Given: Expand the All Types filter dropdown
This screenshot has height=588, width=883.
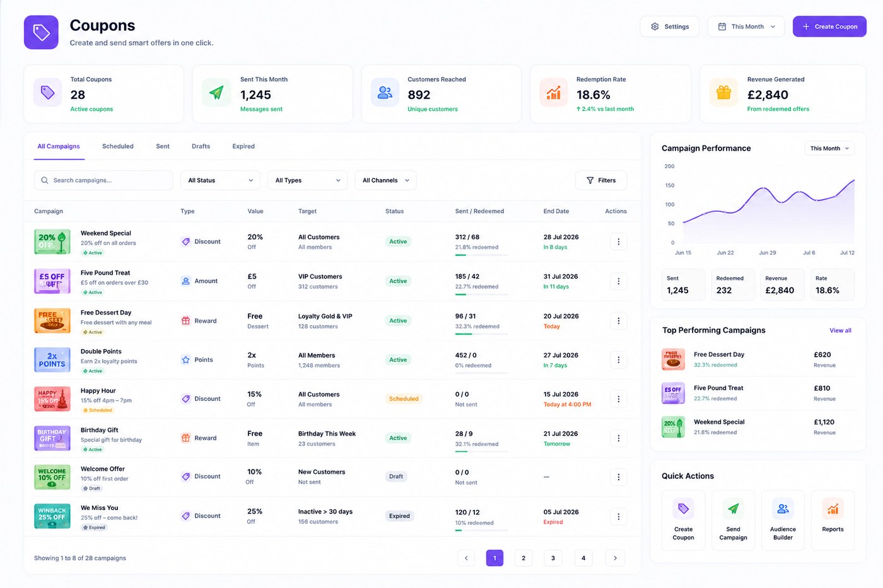Looking at the screenshot, I should click(308, 180).
